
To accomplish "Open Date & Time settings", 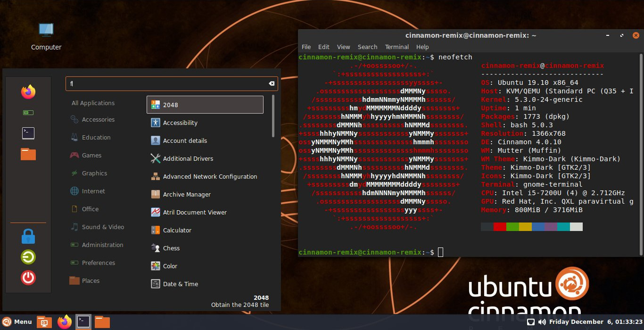I will coord(205,284).
